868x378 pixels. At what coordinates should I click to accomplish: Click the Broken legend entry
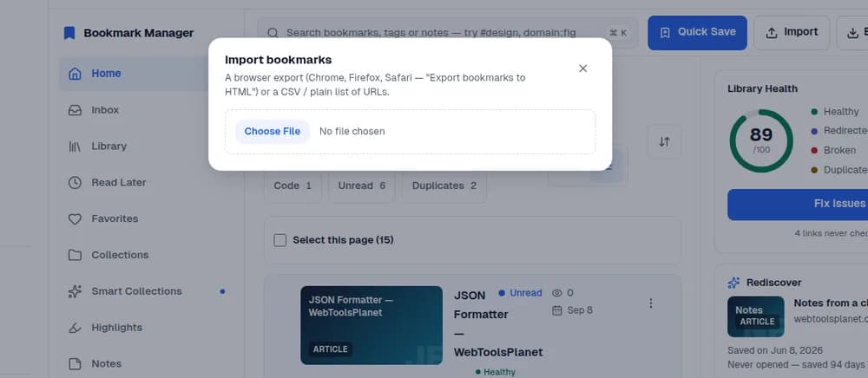[x=833, y=150]
